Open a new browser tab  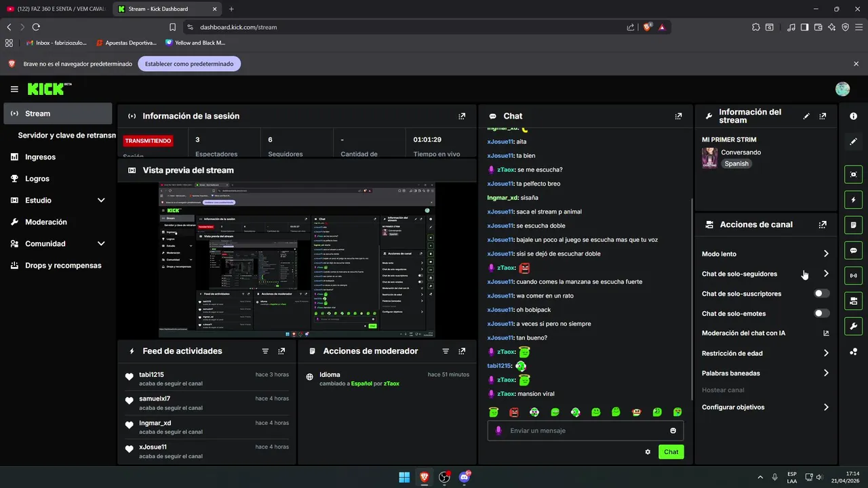[x=231, y=9]
